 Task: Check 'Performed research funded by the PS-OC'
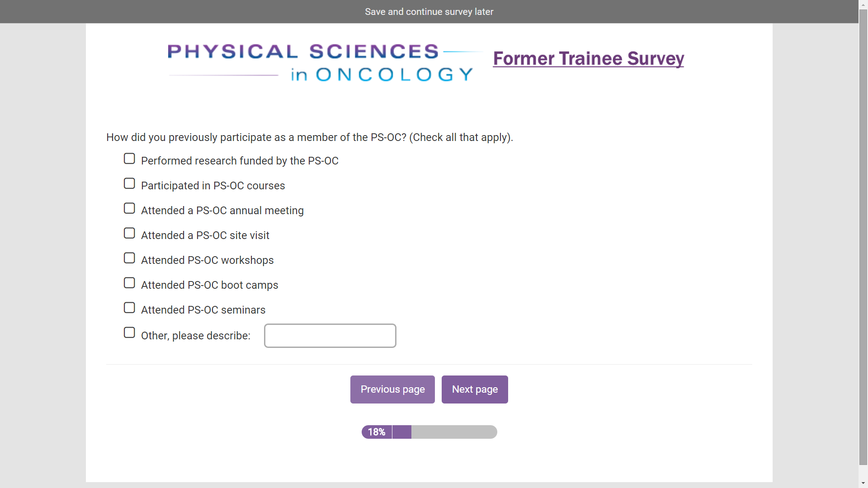(x=129, y=159)
